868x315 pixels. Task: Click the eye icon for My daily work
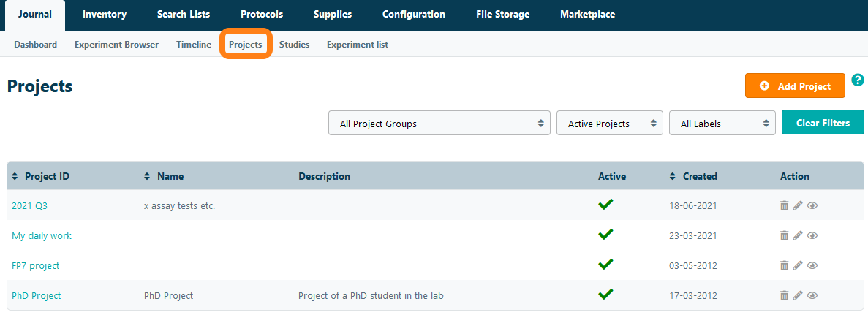pos(812,236)
